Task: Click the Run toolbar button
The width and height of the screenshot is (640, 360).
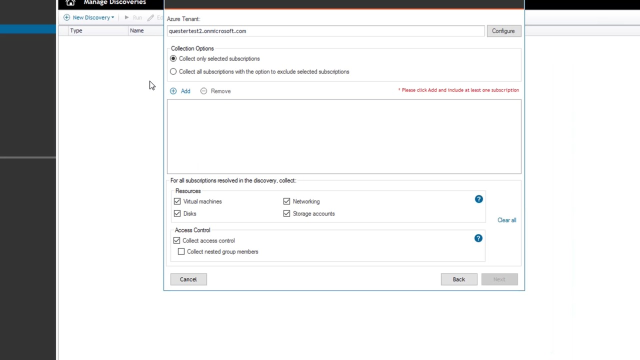Action: tap(133, 18)
